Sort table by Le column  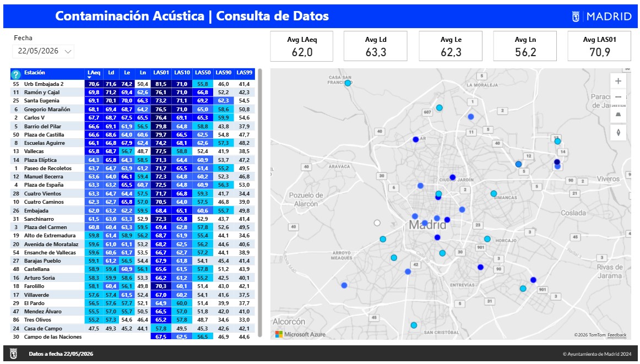coord(127,73)
